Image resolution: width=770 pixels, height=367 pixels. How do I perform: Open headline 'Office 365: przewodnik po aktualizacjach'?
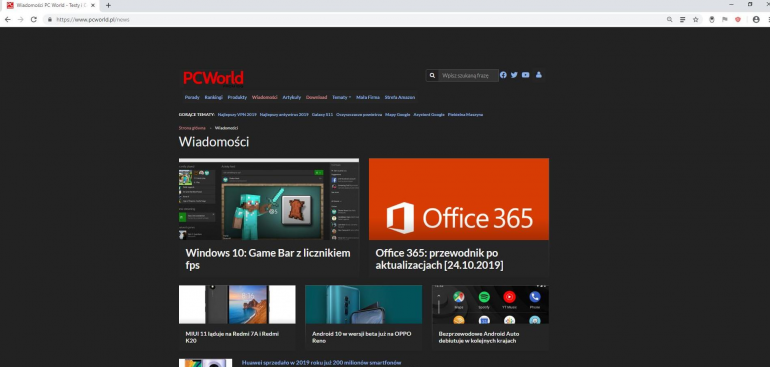[440, 259]
